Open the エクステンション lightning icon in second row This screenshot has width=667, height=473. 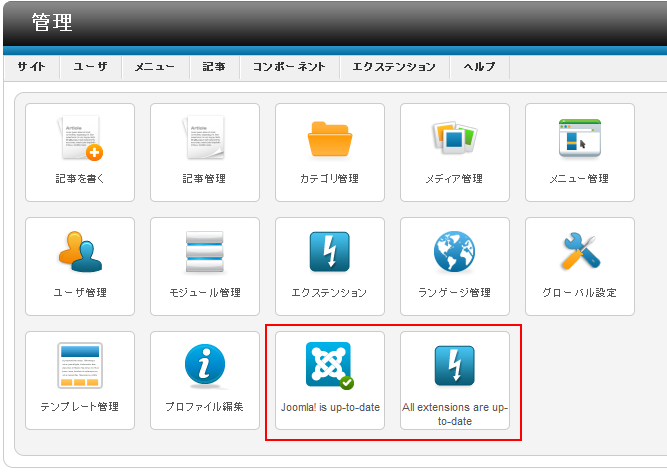[x=330, y=251]
